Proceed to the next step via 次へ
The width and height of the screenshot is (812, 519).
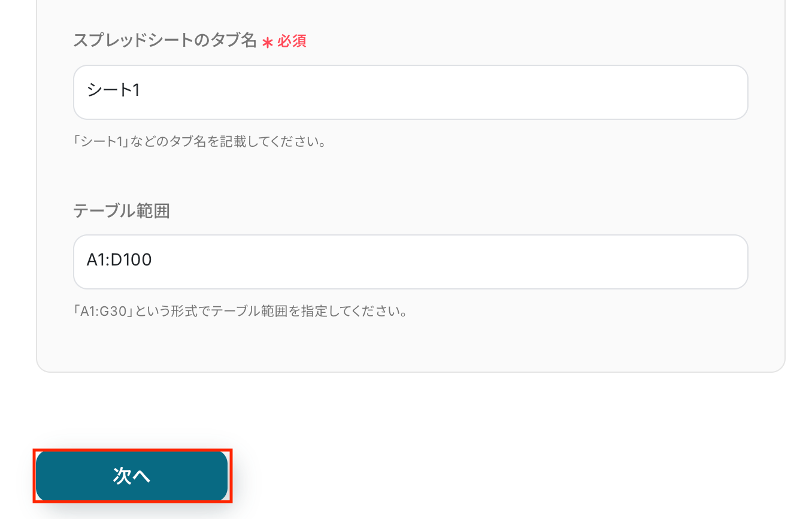pos(132,476)
